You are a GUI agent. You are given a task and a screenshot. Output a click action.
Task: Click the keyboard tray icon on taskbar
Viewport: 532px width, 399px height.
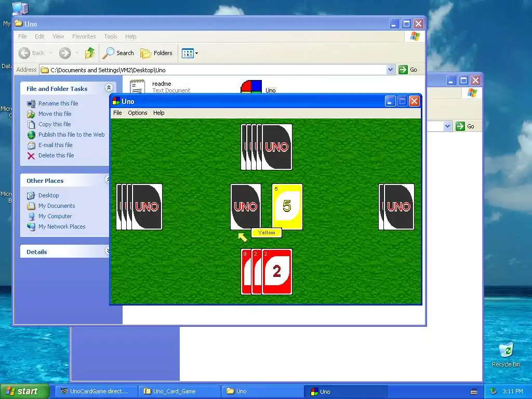point(474,392)
